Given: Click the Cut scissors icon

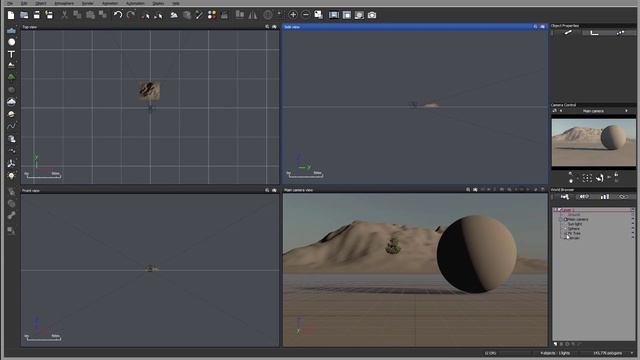Looking at the screenshot, I should pyautogui.click(x=64, y=16).
